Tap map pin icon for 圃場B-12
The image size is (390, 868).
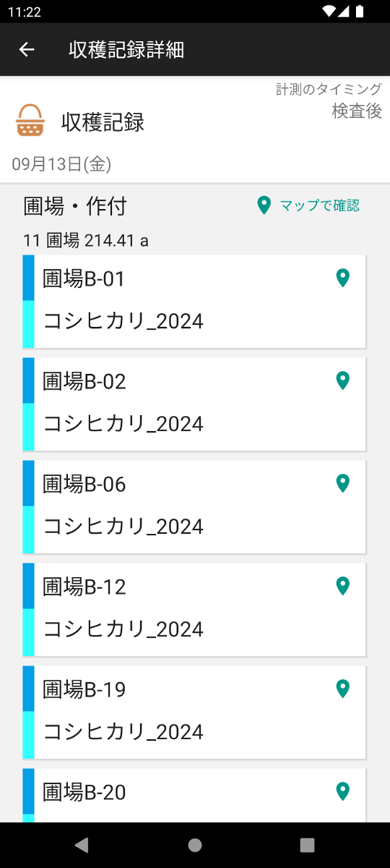[343, 586]
